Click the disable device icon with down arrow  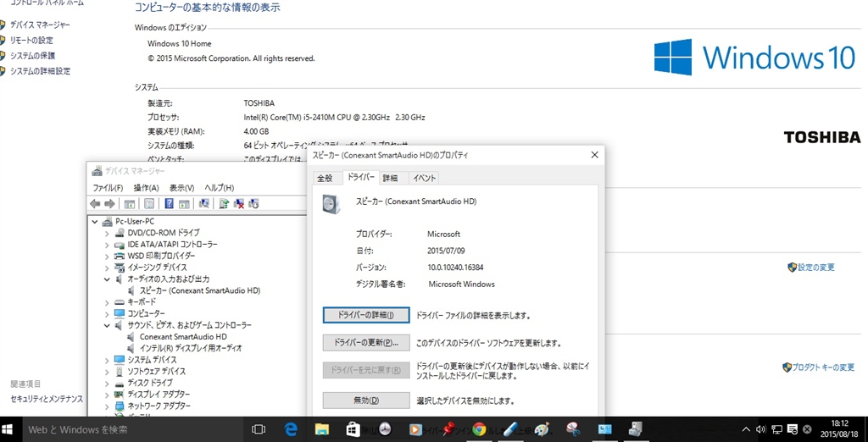tap(254, 203)
